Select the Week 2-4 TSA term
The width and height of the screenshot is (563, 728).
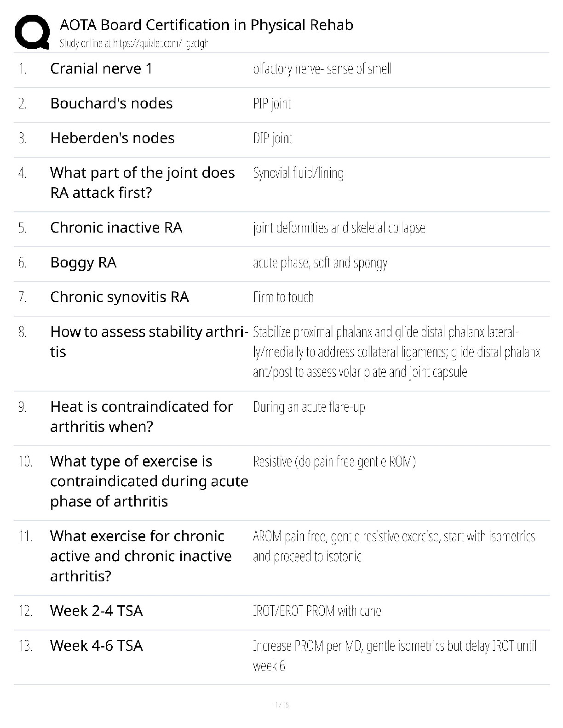(x=97, y=611)
